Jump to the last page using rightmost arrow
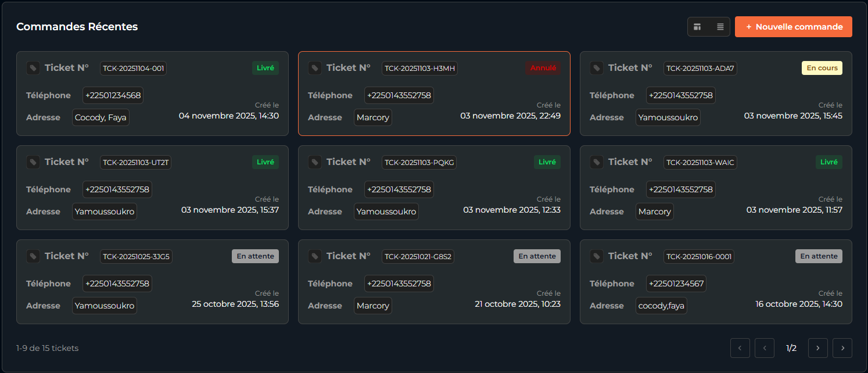868x373 pixels. pos(842,348)
